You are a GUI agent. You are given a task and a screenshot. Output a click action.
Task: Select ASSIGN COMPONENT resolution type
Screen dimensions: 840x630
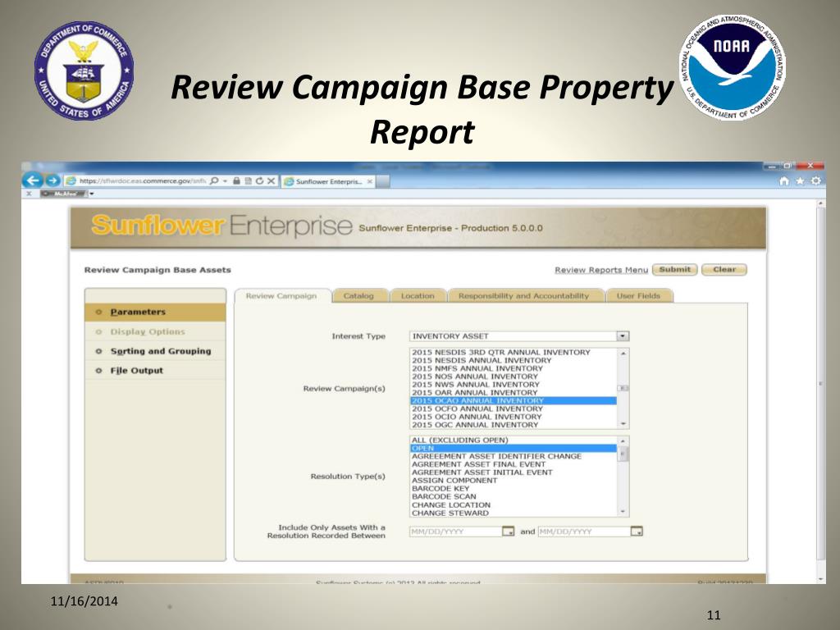pyautogui.click(x=514, y=481)
